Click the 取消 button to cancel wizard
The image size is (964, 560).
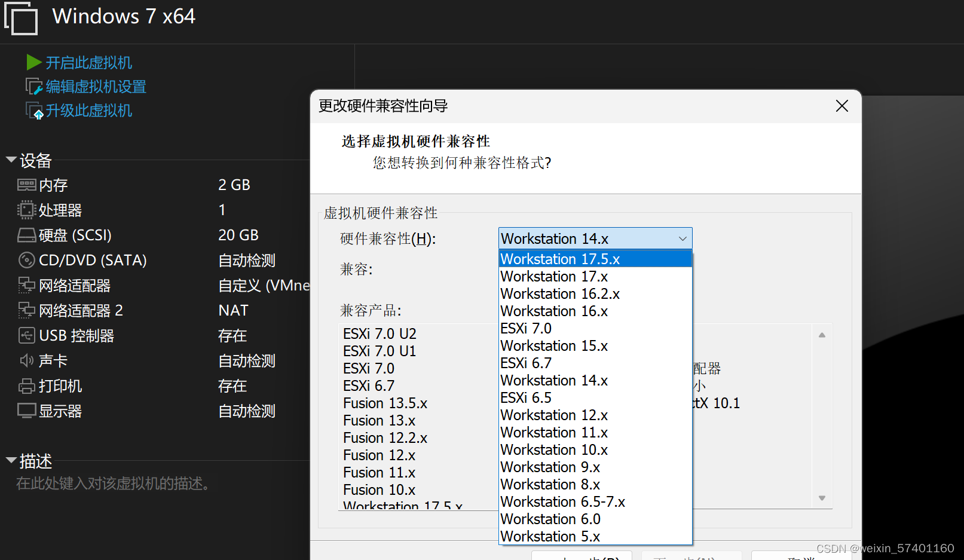tap(801, 556)
